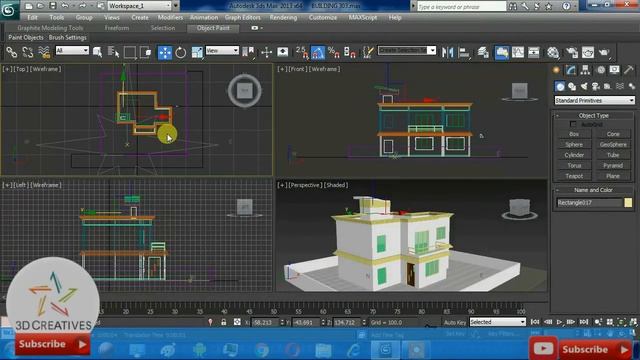Toggle the Graphite Modeling ribbon icon
Screen dimensions: 640x360
coord(502,52)
